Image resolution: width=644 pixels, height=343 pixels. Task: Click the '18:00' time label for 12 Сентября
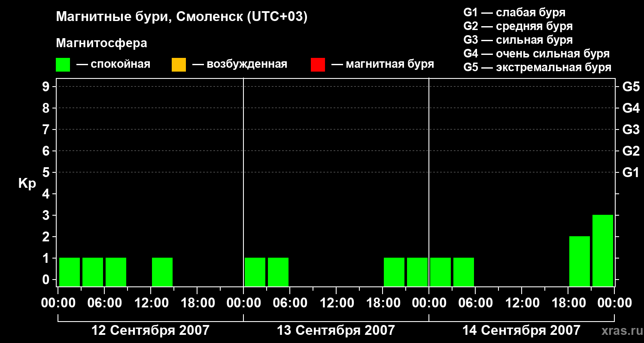197,303
